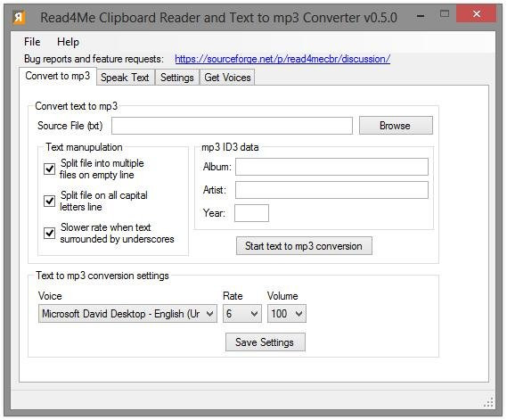Open the Help menu
Image resolution: width=507 pixels, height=420 pixels.
point(68,42)
